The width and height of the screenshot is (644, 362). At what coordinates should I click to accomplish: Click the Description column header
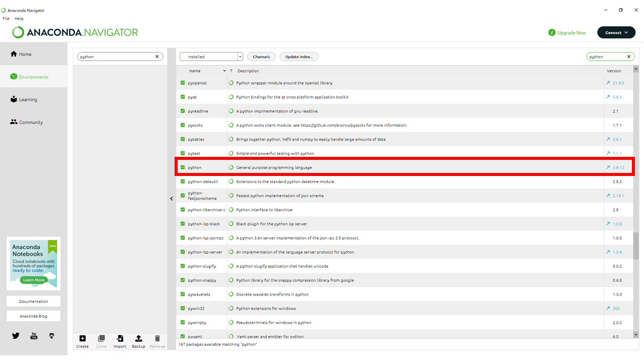tap(248, 71)
